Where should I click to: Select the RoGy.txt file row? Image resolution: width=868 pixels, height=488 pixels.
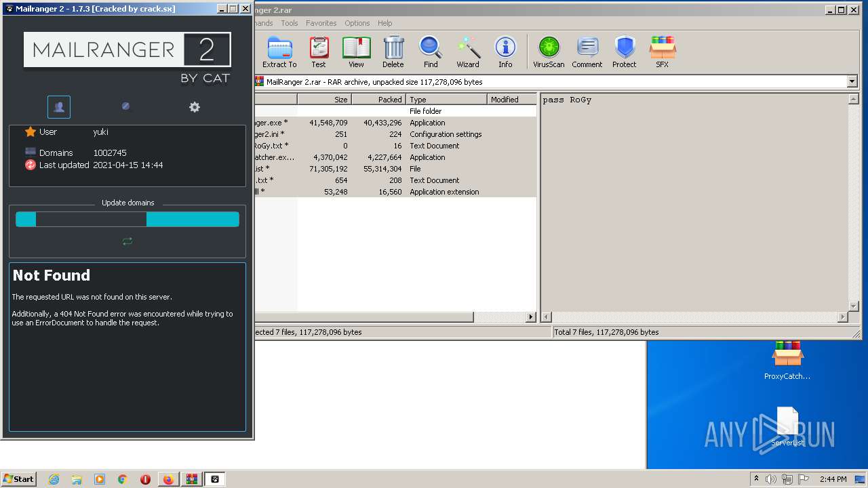pos(395,146)
